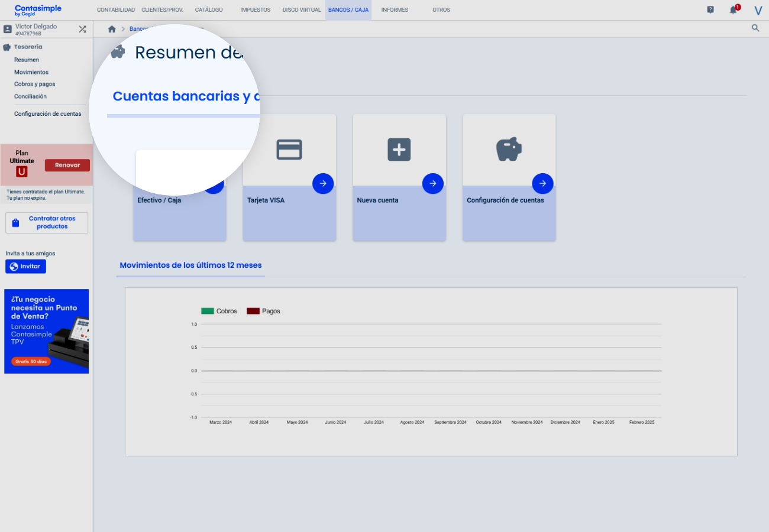Select Resumen in the sidebar
This screenshot has height=532, width=769.
(x=27, y=60)
